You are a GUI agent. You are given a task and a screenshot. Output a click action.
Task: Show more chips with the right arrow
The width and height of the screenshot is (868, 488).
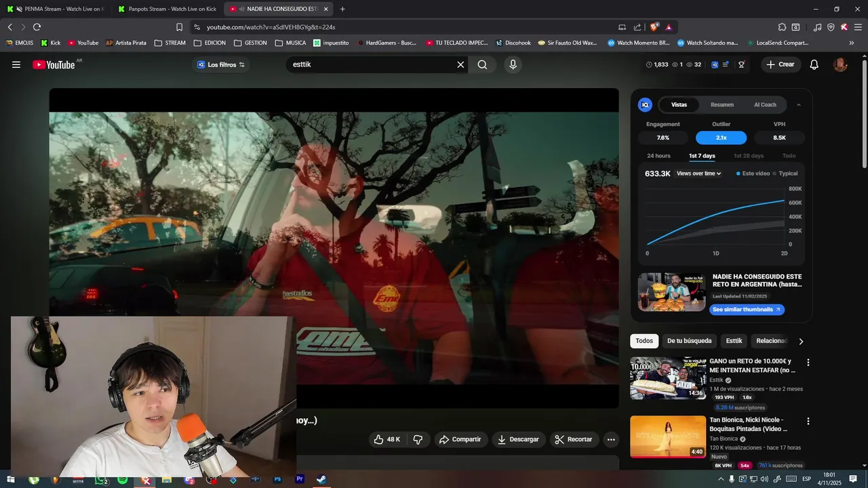pos(801,341)
